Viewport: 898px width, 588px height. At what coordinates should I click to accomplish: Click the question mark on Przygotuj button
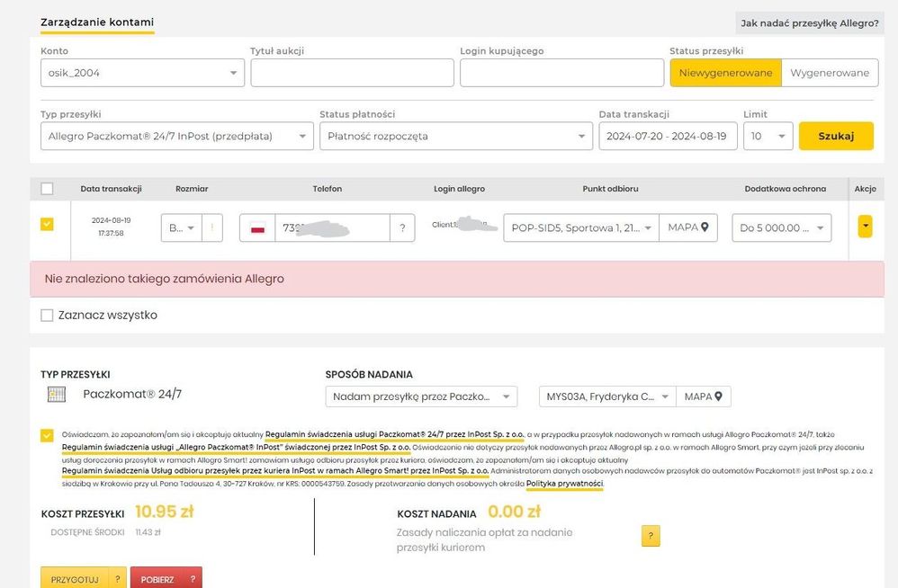pos(117,579)
